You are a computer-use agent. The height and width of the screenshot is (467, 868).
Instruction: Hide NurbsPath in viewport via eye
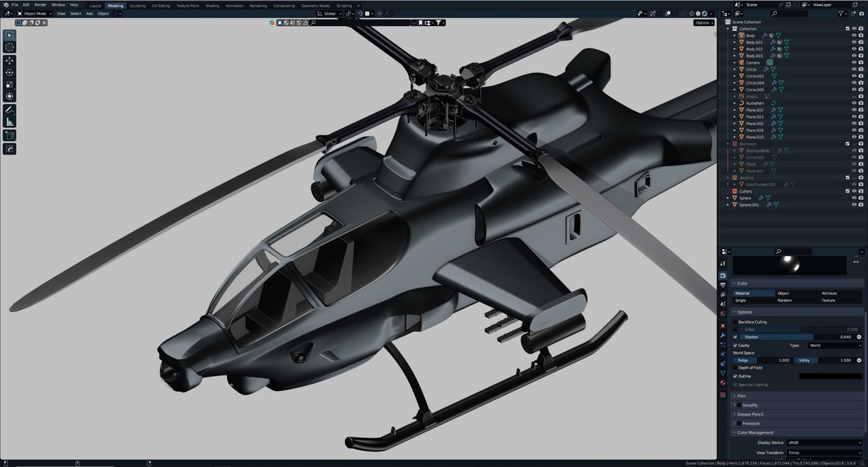click(x=854, y=103)
